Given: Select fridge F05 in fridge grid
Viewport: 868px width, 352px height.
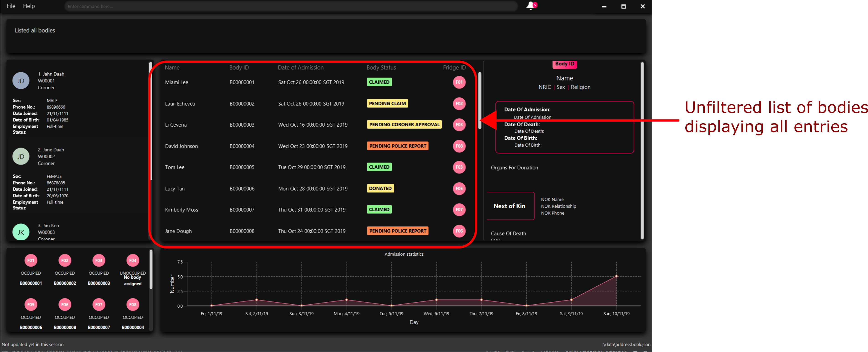Looking at the screenshot, I should pyautogui.click(x=31, y=305).
